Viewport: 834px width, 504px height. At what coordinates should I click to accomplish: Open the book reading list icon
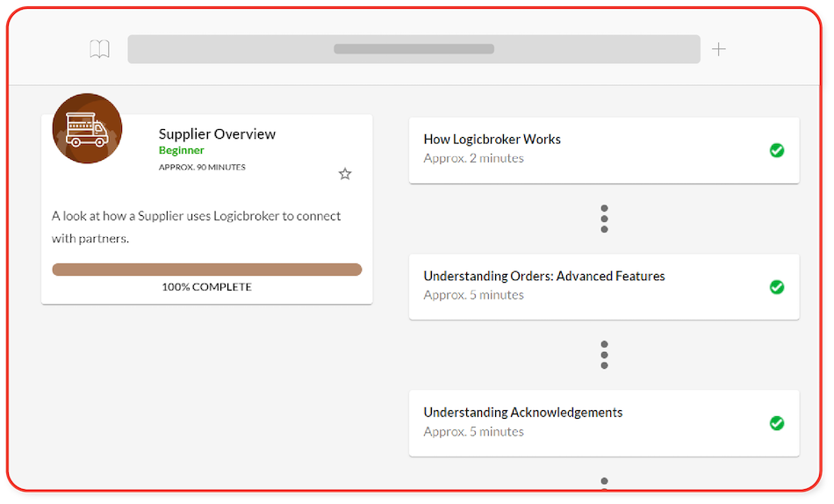tap(100, 49)
